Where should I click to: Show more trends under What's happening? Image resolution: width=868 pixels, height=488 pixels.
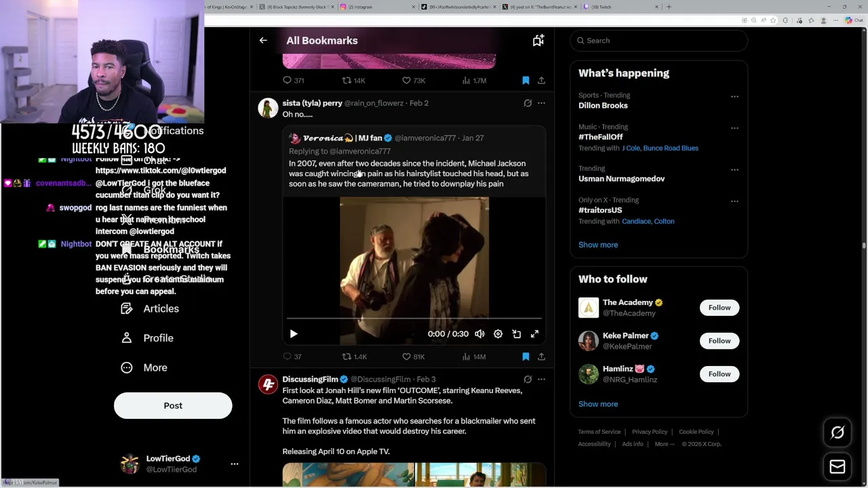598,245
